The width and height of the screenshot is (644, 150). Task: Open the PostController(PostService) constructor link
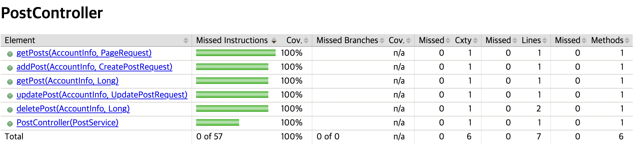pyautogui.click(x=67, y=122)
